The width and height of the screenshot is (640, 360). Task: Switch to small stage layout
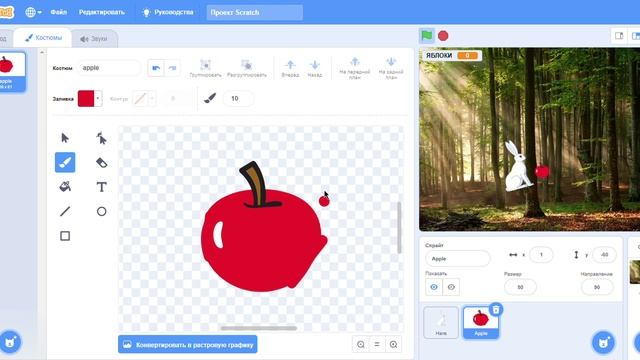(619, 36)
